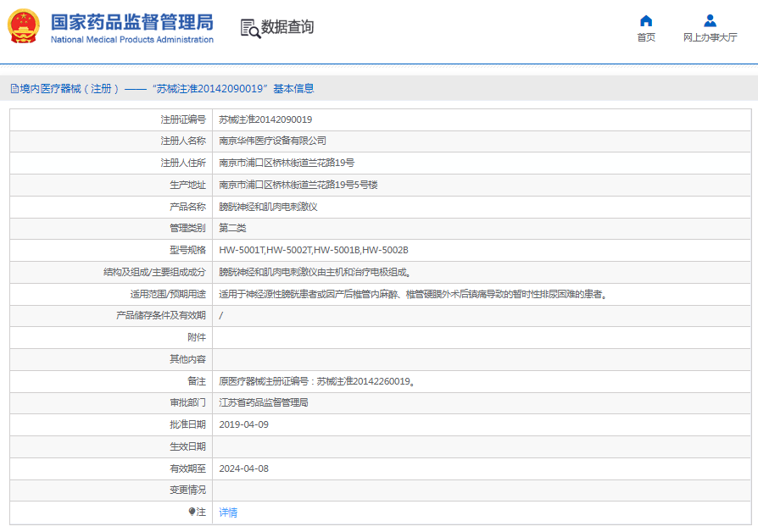Viewport: 758px width, 532px height.
Task: Click the 备注 row label
Action: 197,381
